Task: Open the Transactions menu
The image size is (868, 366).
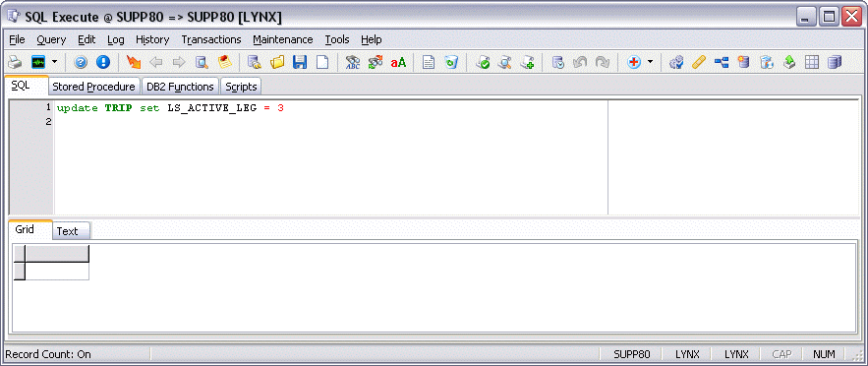Action: (211, 39)
